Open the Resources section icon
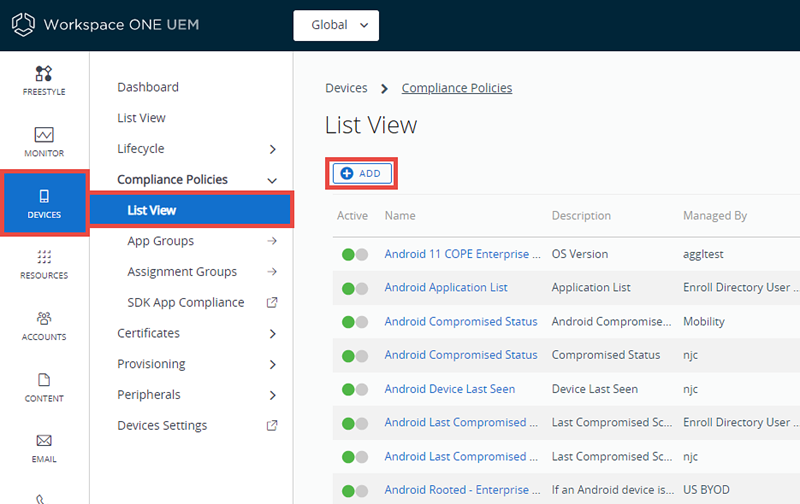 (44, 257)
